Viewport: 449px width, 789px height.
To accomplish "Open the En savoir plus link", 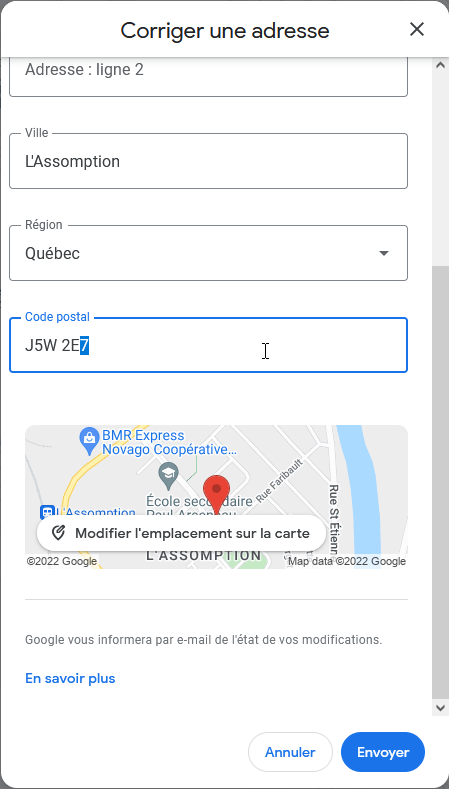I will click(x=70, y=678).
